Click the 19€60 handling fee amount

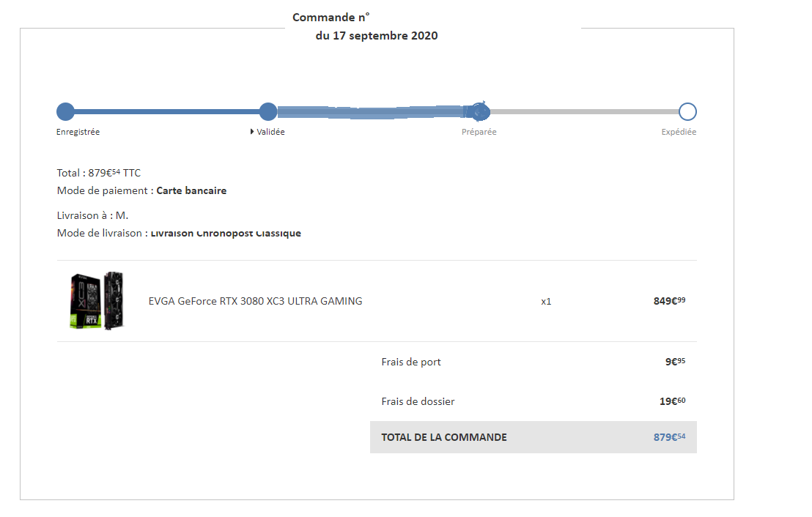(x=672, y=401)
